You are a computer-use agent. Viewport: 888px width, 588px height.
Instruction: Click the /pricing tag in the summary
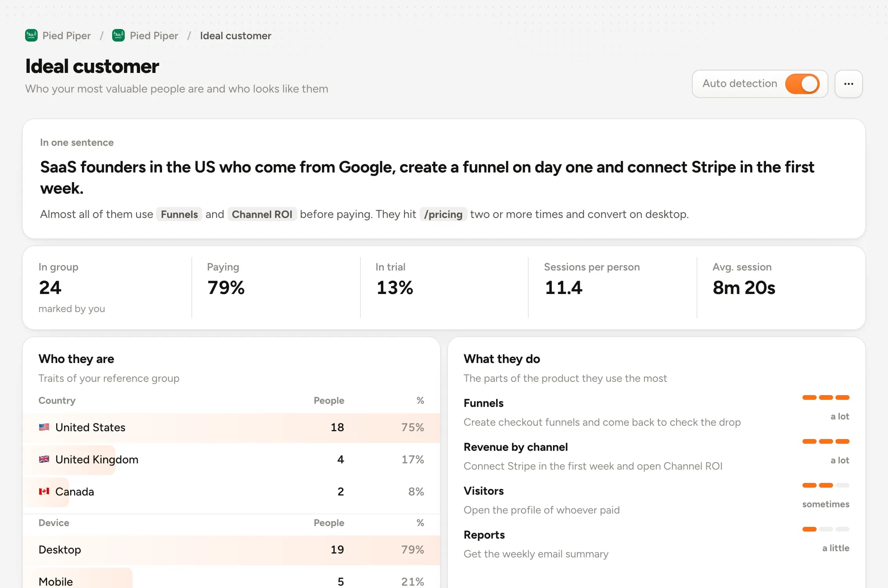point(443,214)
